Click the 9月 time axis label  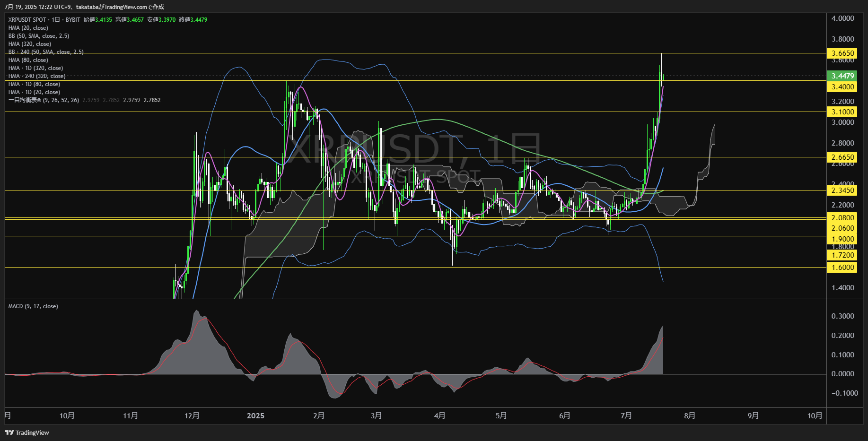753,416
